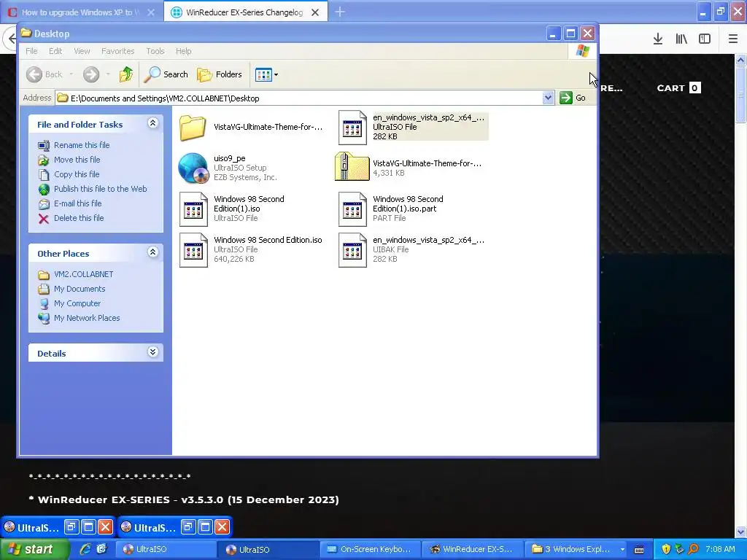Click Delete this file

coord(79,218)
